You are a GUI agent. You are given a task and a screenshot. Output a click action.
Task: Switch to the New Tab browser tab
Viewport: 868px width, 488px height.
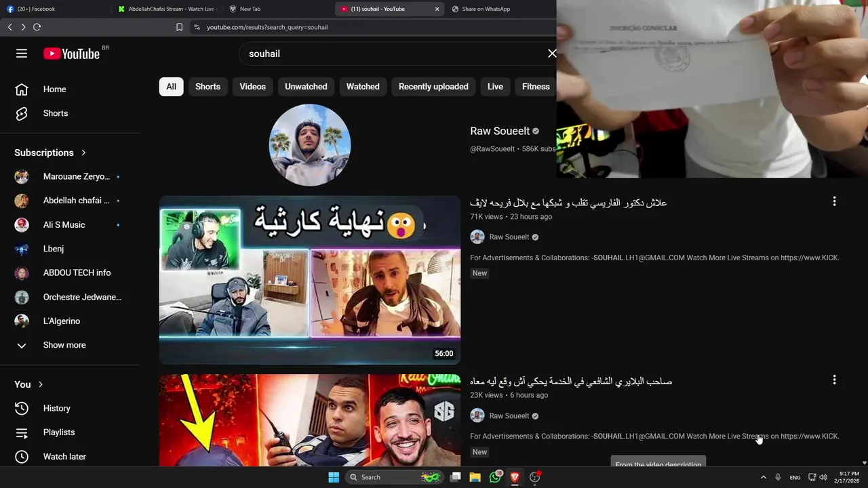(278, 9)
